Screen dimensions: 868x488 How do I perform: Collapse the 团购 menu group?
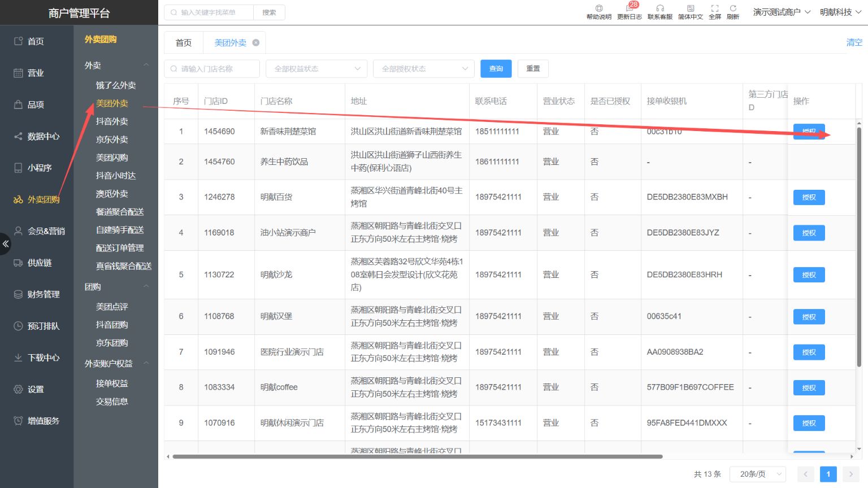point(146,286)
